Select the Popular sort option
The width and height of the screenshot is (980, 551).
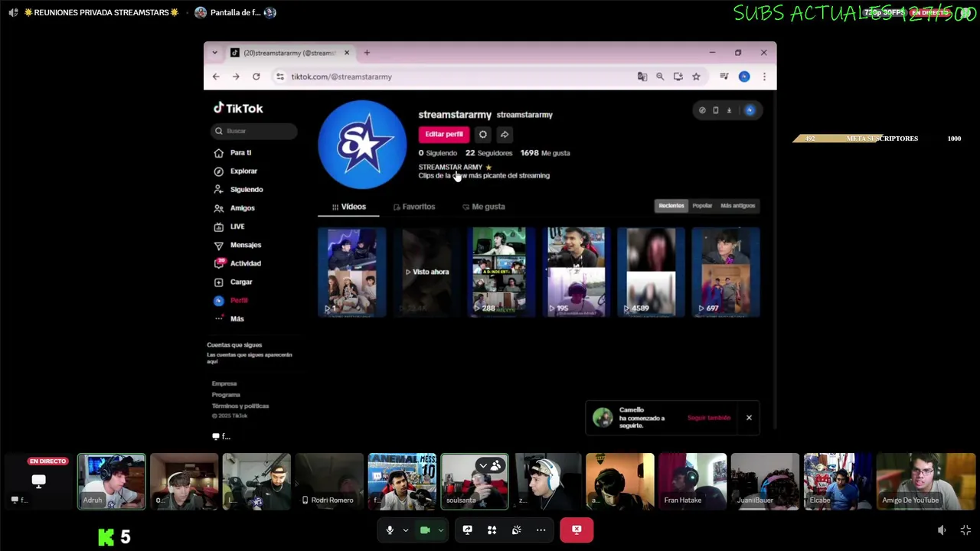[702, 206]
